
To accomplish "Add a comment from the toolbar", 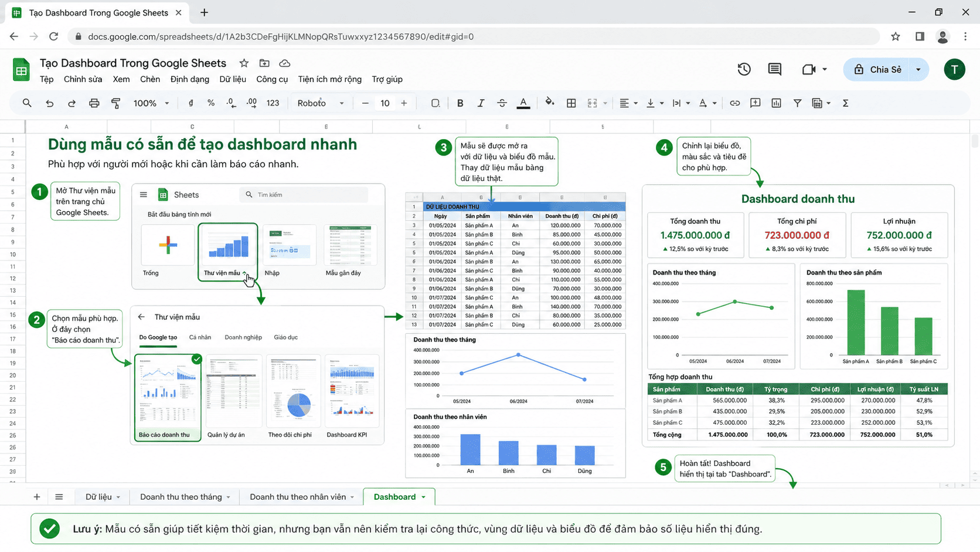I will [x=756, y=103].
